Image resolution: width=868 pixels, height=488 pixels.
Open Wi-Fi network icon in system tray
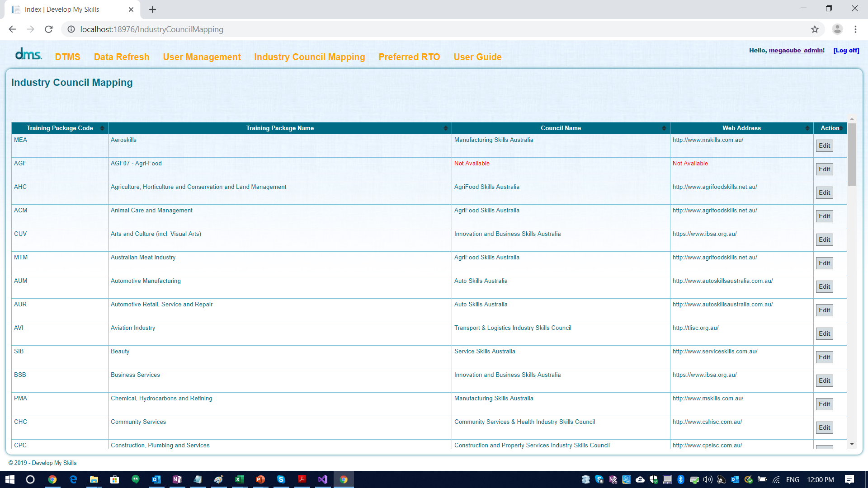tap(776, 479)
